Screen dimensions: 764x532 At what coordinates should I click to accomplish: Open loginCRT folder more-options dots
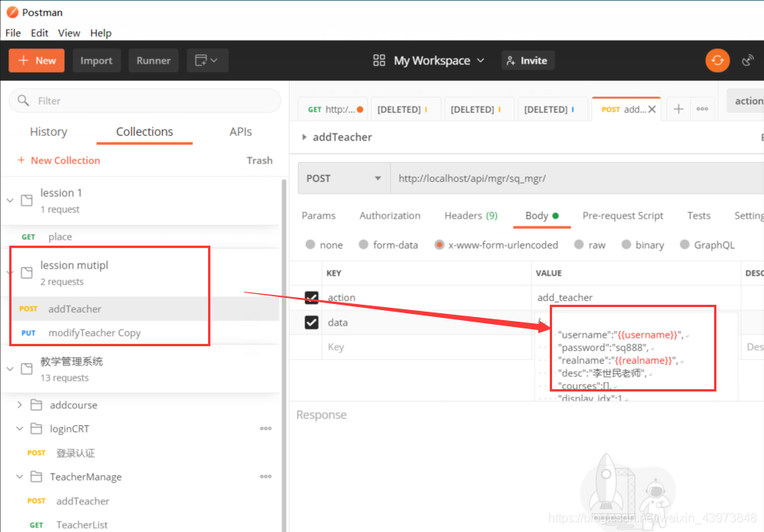click(x=266, y=428)
